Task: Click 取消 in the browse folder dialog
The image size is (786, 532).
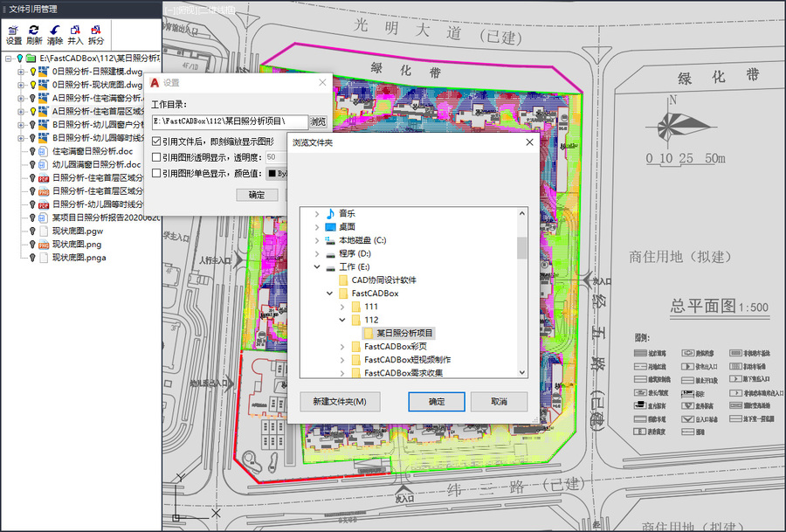Action: (x=499, y=402)
